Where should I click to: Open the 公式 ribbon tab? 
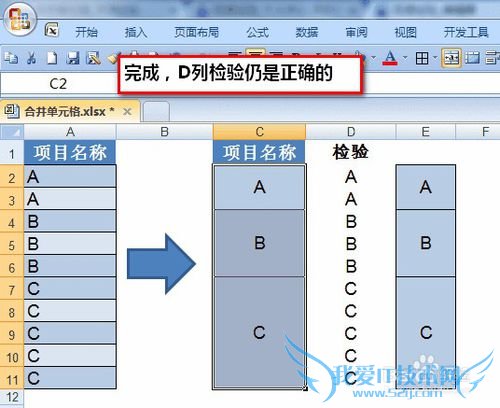257,32
